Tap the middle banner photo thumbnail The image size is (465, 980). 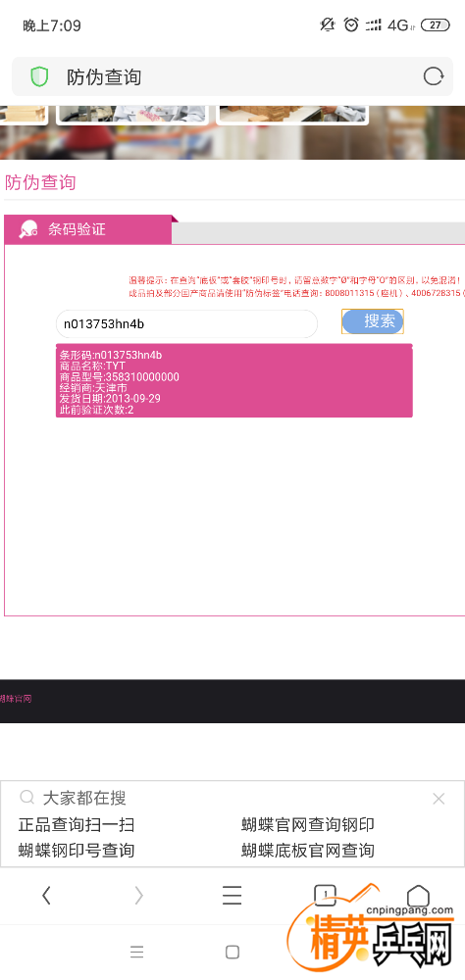[x=132, y=115]
